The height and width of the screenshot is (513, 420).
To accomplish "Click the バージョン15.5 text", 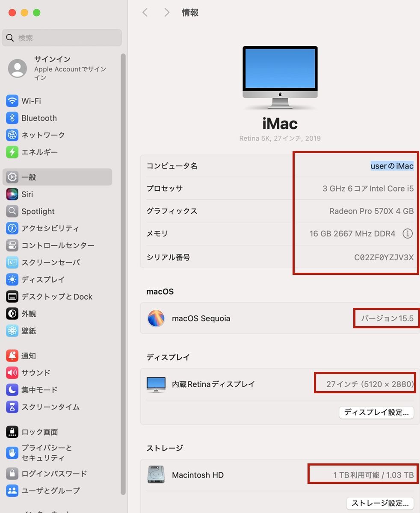I will tap(387, 318).
